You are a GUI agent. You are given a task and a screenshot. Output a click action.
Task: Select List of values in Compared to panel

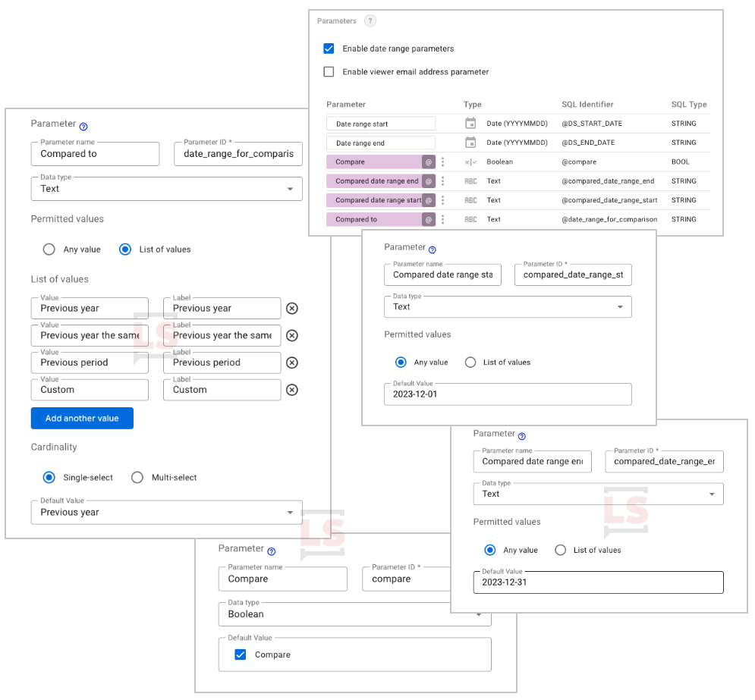point(125,250)
